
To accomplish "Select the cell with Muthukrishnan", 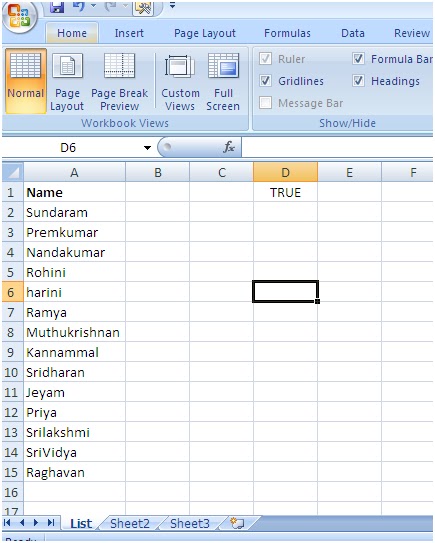I will [x=74, y=332].
